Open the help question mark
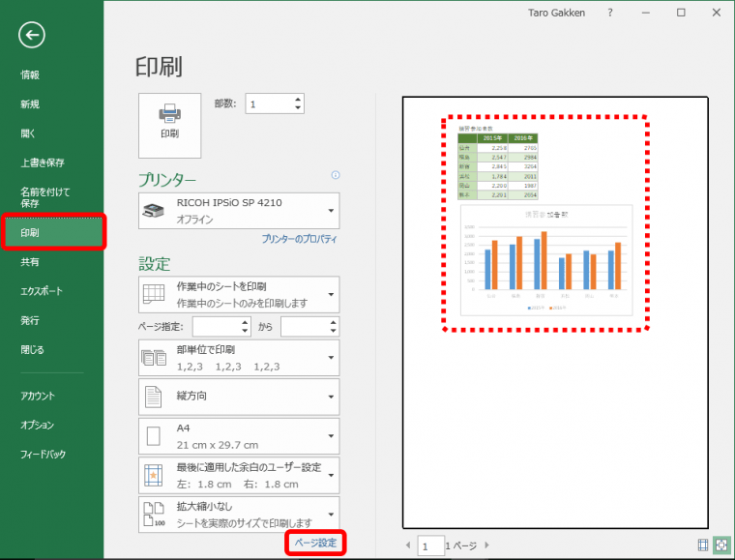735x560 pixels. point(610,13)
